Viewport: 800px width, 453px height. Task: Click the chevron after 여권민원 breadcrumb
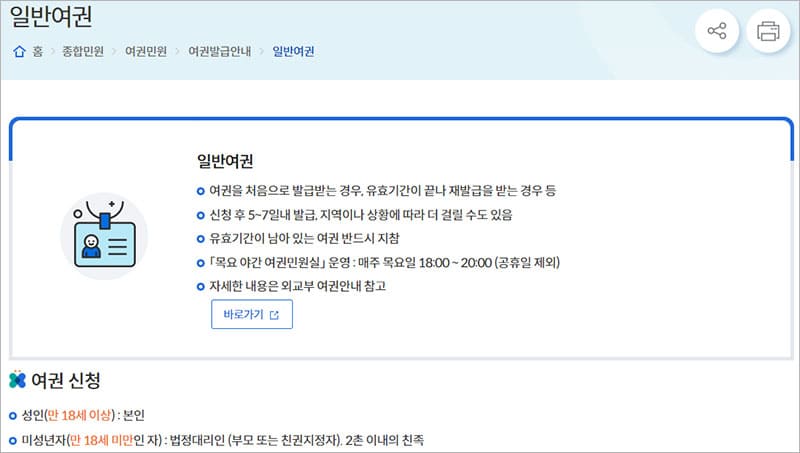pyautogui.click(x=178, y=51)
